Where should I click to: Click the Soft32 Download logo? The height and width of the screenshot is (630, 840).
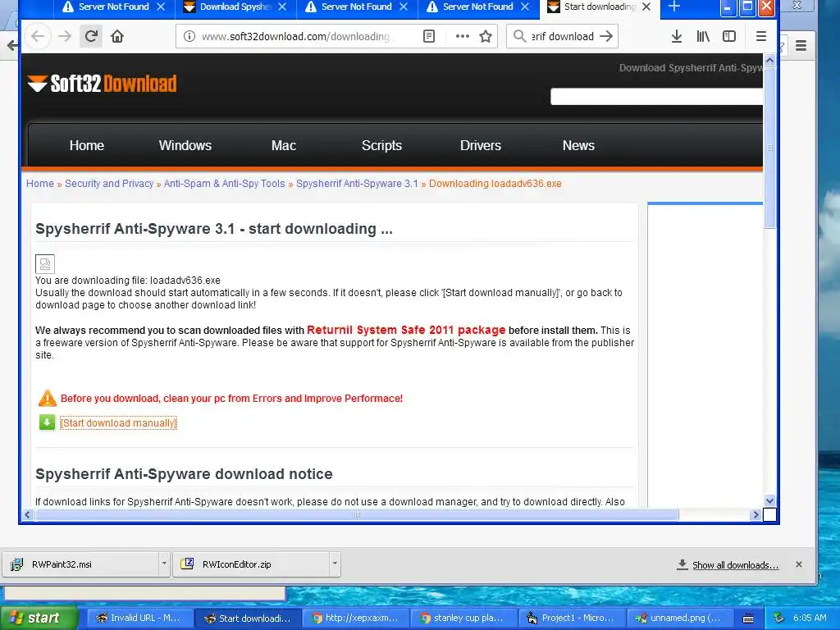[x=102, y=84]
